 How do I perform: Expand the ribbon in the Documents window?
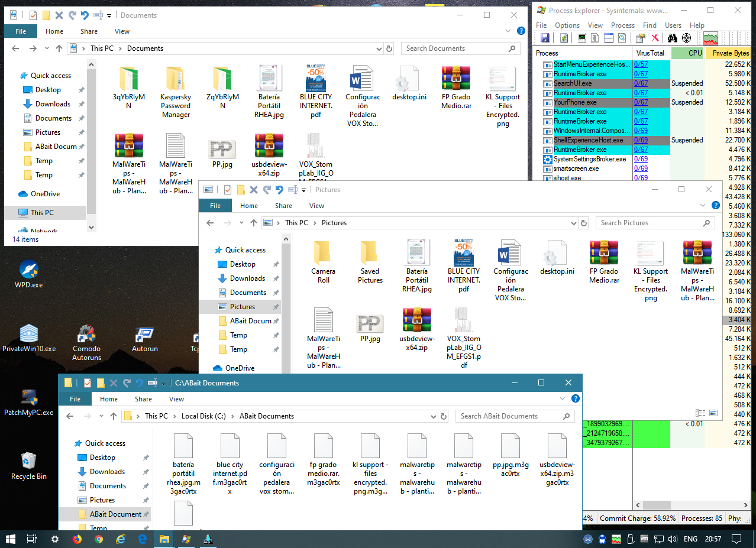509,31
